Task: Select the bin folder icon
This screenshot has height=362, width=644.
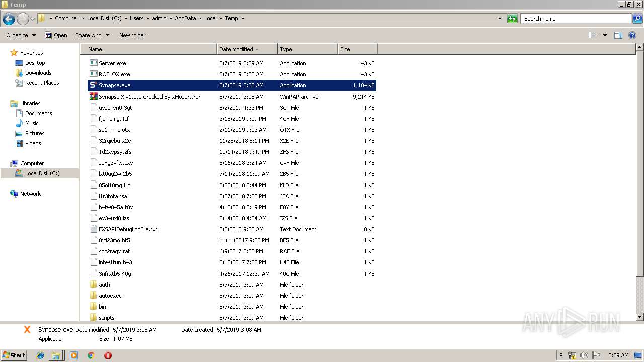Action: pyautogui.click(x=93, y=307)
